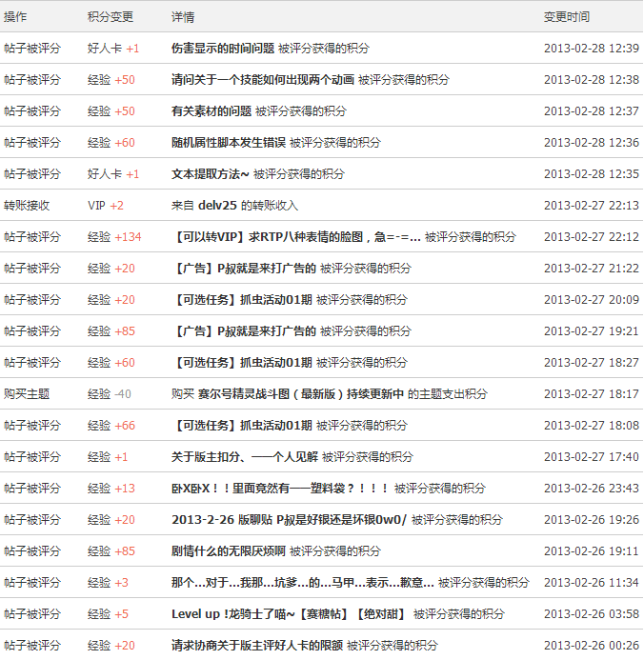Click timestamp 2013-02-27 17:40
Viewport: 644px width, 660px height.
point(592,457)
